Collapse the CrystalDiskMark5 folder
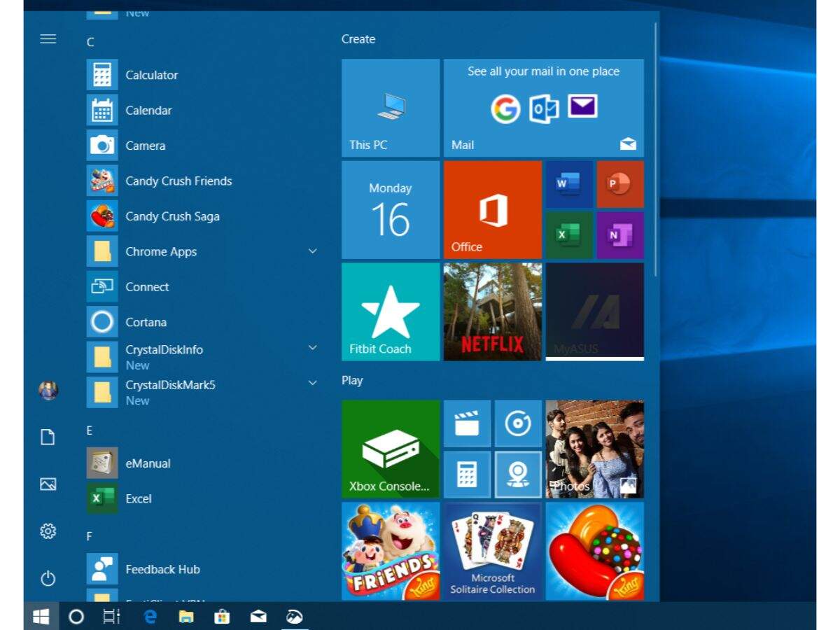This screenshot has width=840, height=630. coord(312,383)
